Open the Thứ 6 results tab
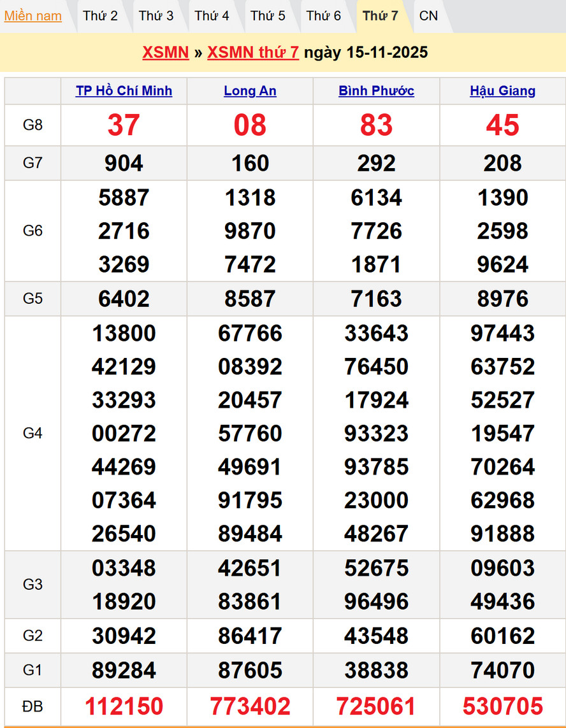The height and width of the screenshot is (728, 566). pyautogui.click(x=324, y=16)
